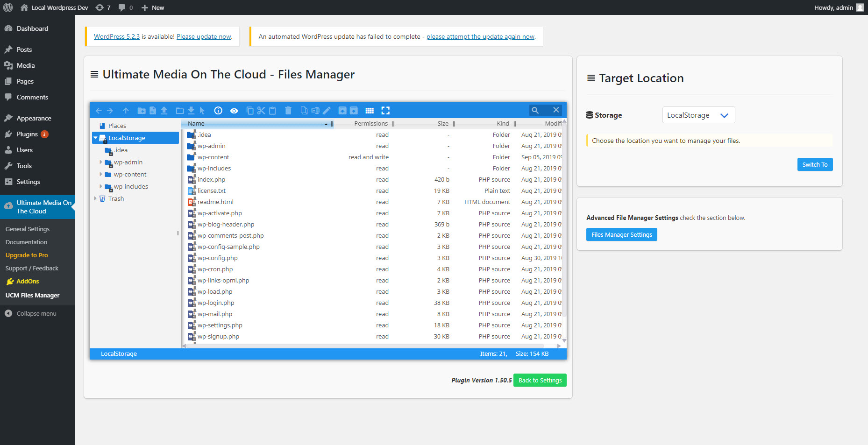Screen dimensions: 868x445
Task: Open the updates icon showing 7
Action: tap(103, 7)
